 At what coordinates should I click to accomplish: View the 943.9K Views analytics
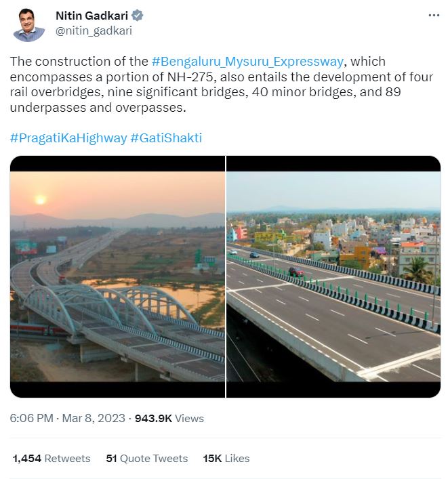(169, 418)
